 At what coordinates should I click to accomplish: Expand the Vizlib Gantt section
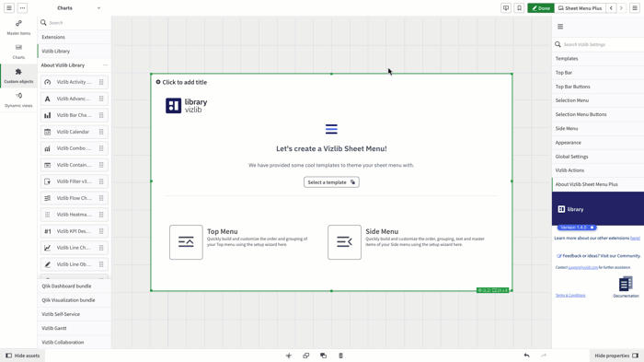pyautogui.click(x=75, y=328)
